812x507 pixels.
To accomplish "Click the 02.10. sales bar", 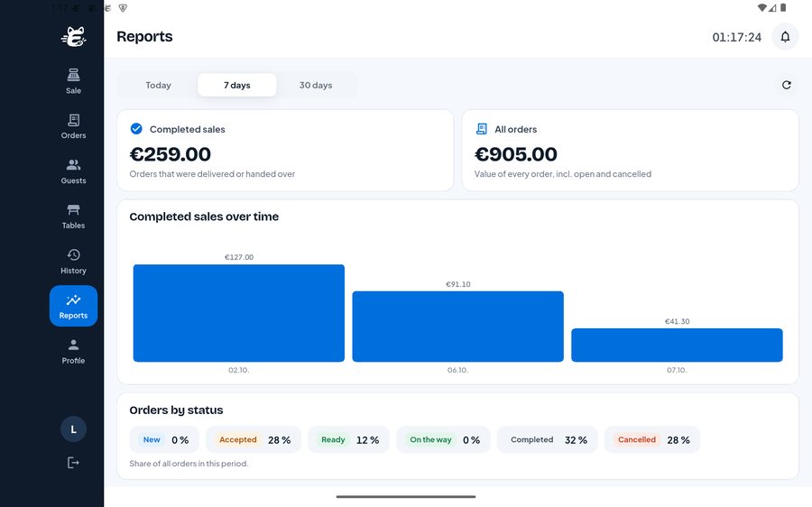I will (x=239, y=313).
